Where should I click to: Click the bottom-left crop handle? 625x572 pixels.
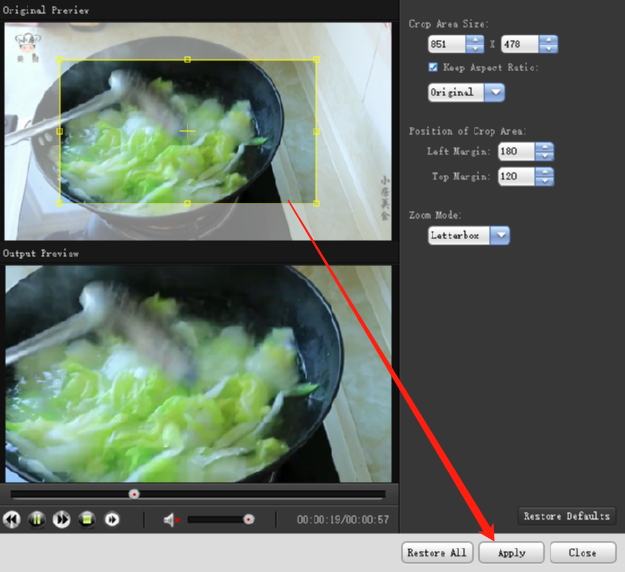(60, 204)
